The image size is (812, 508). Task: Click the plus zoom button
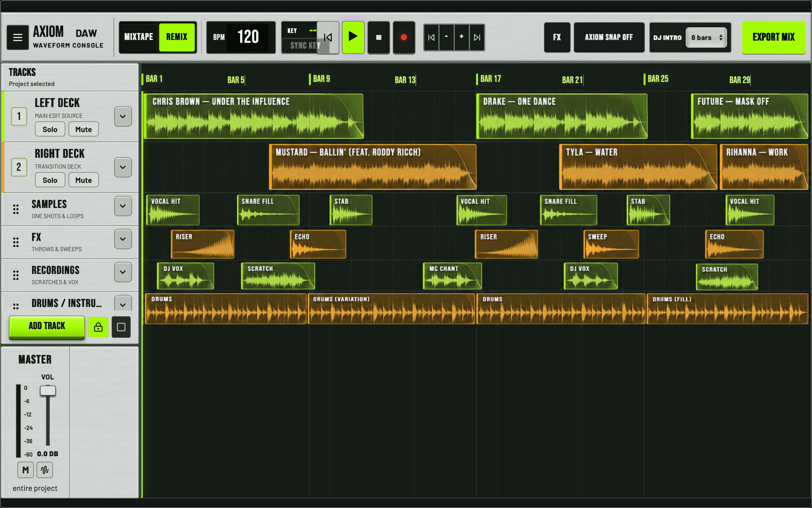click(x=462, y=37)
